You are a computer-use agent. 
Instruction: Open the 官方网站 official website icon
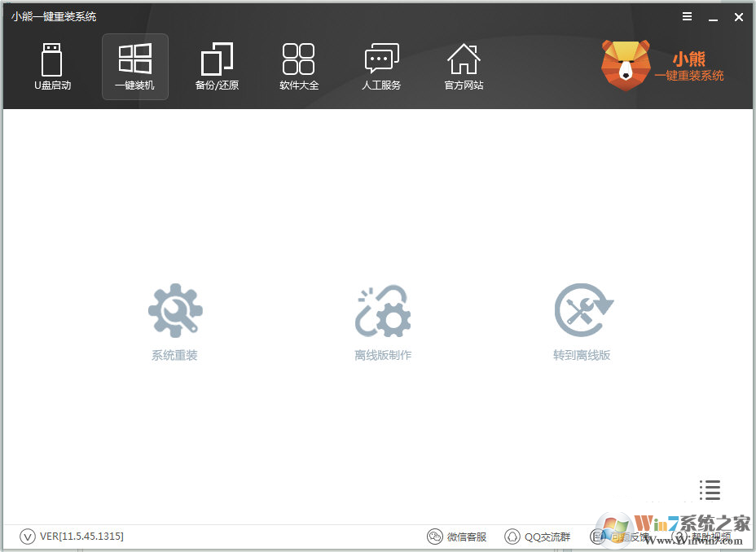[463, 65]
